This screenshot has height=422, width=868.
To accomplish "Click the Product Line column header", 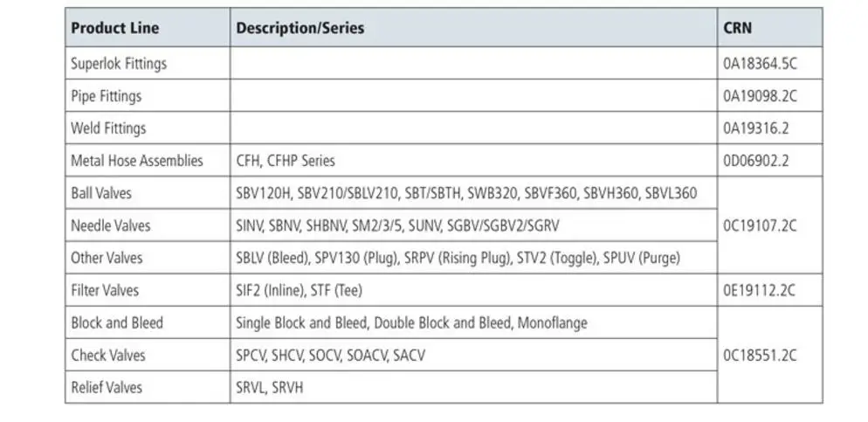I will point(115,28).
